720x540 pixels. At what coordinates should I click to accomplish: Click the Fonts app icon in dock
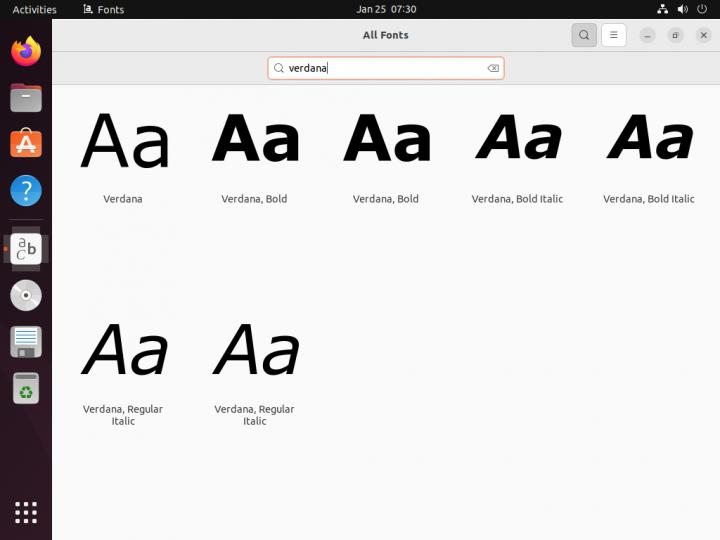point(26,248)
